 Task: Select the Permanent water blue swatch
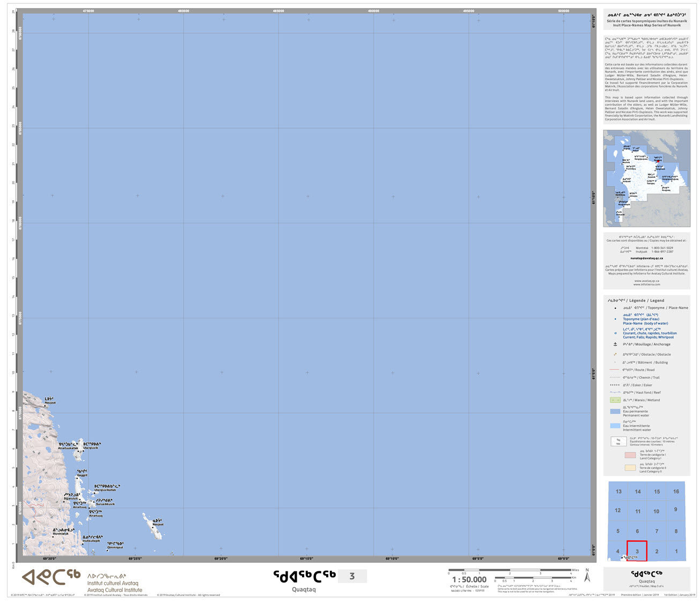[x=615, y=412]
